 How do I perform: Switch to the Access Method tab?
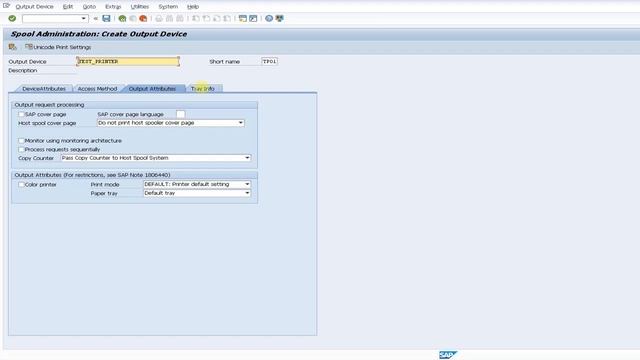pos(97,89)
